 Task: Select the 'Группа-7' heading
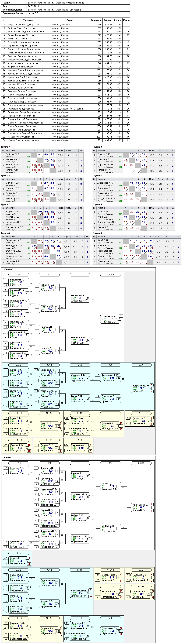coord(6,233)
